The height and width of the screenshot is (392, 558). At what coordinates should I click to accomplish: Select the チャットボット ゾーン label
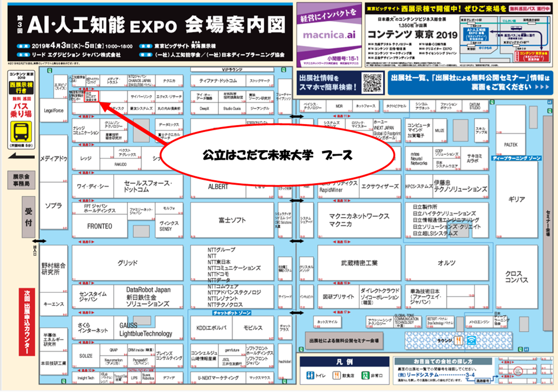coord(232,313)
